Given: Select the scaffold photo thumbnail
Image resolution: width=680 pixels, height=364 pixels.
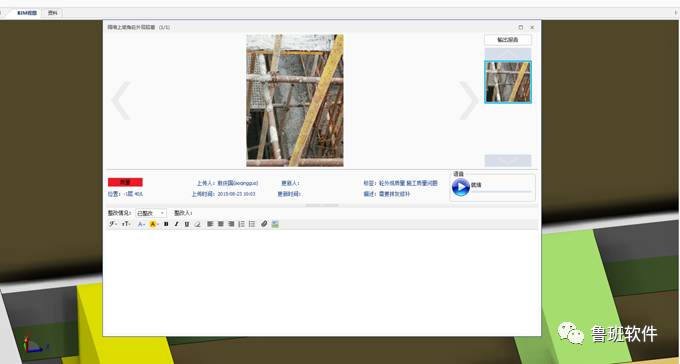Looking at the screenshot, I should click(x=508, y=82).
